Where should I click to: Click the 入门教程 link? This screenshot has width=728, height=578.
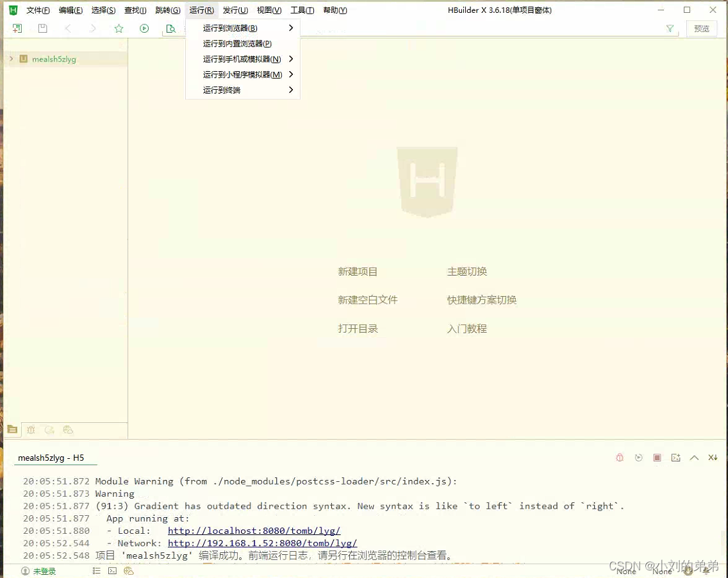467,329
